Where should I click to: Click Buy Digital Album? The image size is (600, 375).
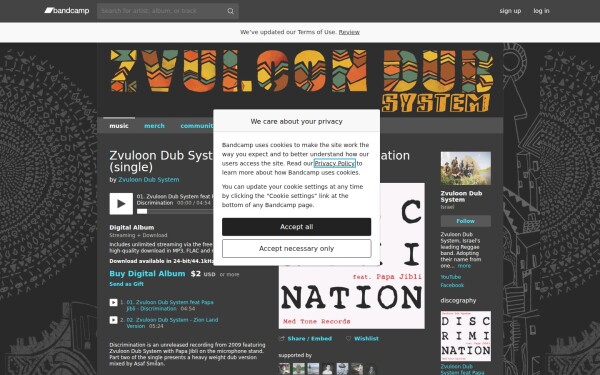pos(147,274)
